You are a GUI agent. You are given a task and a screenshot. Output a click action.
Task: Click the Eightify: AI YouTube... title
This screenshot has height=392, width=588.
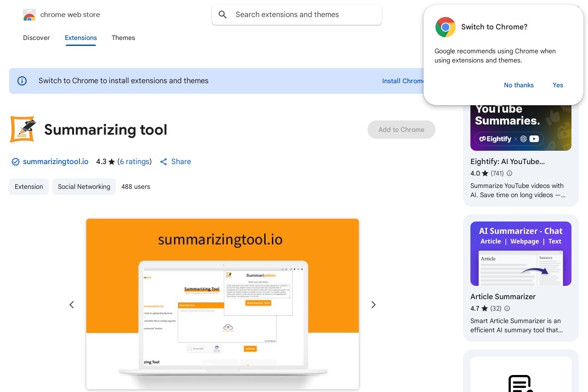coord(508,162)
